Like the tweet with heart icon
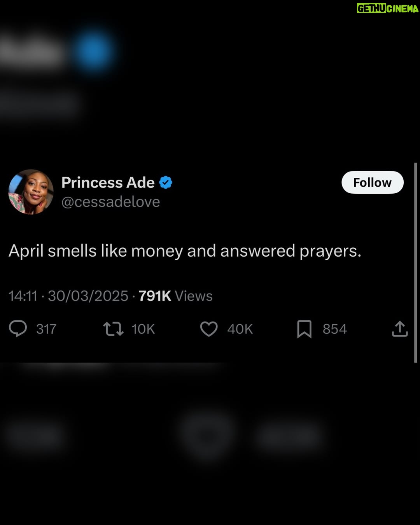420x525 pixels. pos(209,329)
